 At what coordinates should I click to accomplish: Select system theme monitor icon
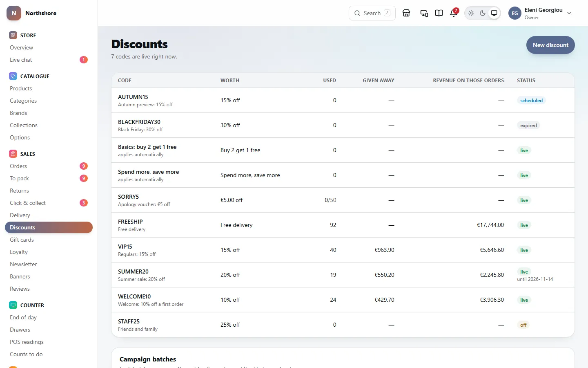[x=494, y=13]
